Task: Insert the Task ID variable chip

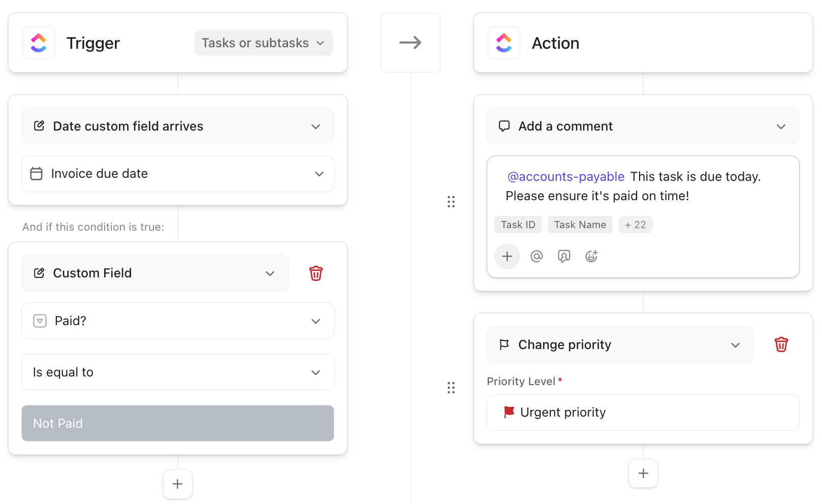Action: click(518, 225)
